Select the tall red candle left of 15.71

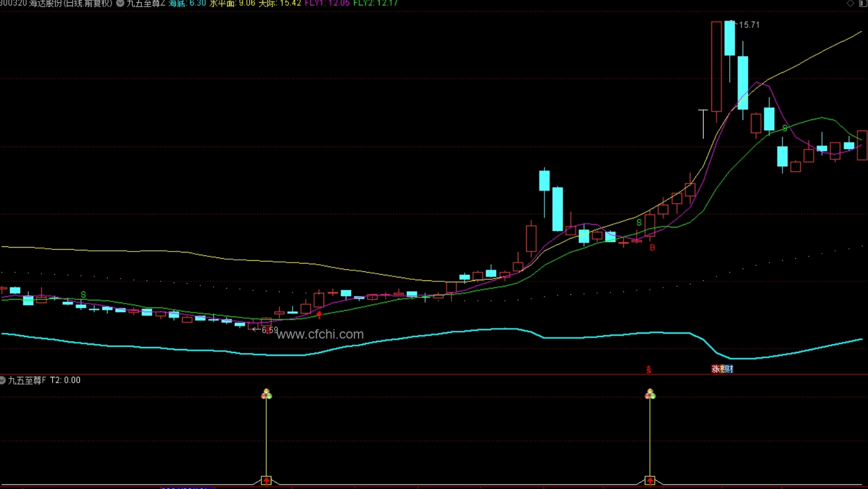point(716,67)
